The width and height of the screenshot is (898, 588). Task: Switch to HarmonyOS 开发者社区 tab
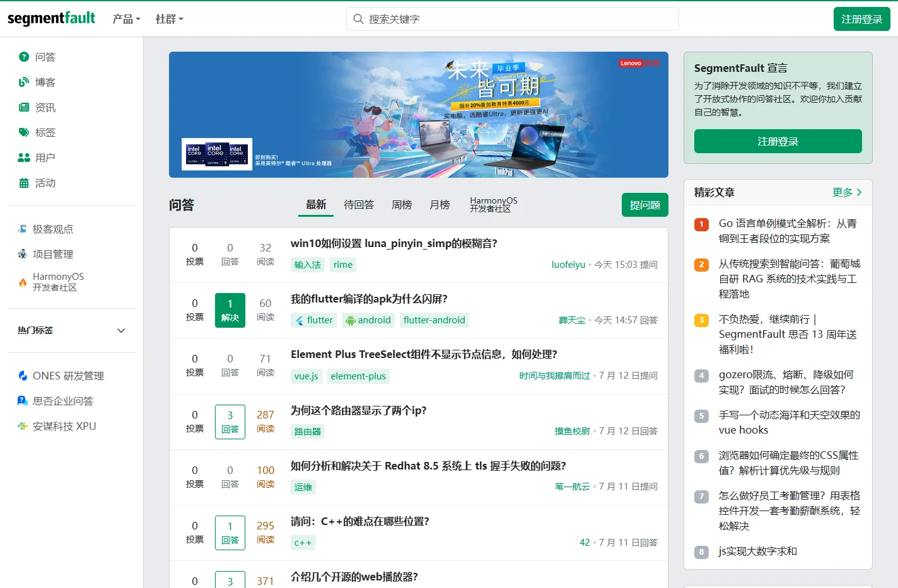tap(493, 204)
